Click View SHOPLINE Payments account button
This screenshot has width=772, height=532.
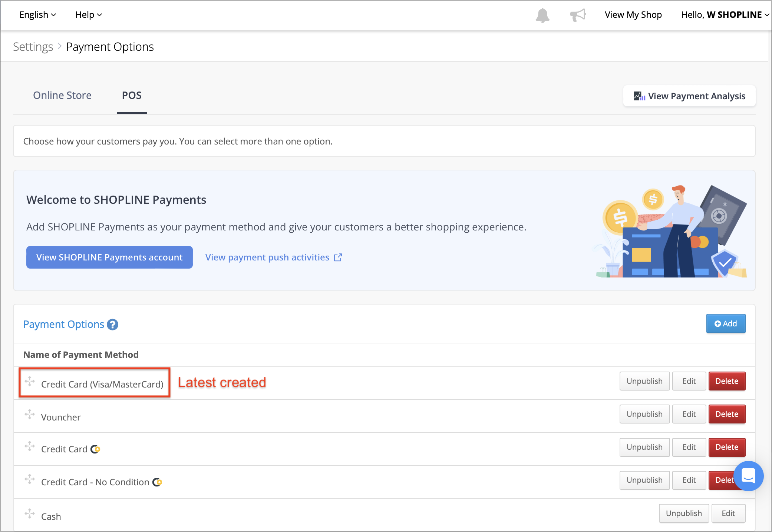109,257
